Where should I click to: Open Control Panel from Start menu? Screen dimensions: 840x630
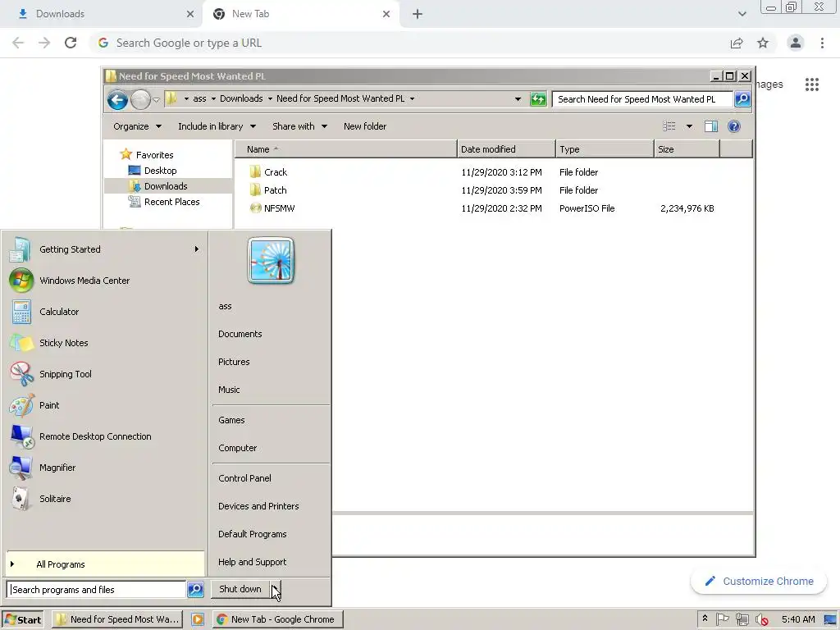tap(244, 478)
